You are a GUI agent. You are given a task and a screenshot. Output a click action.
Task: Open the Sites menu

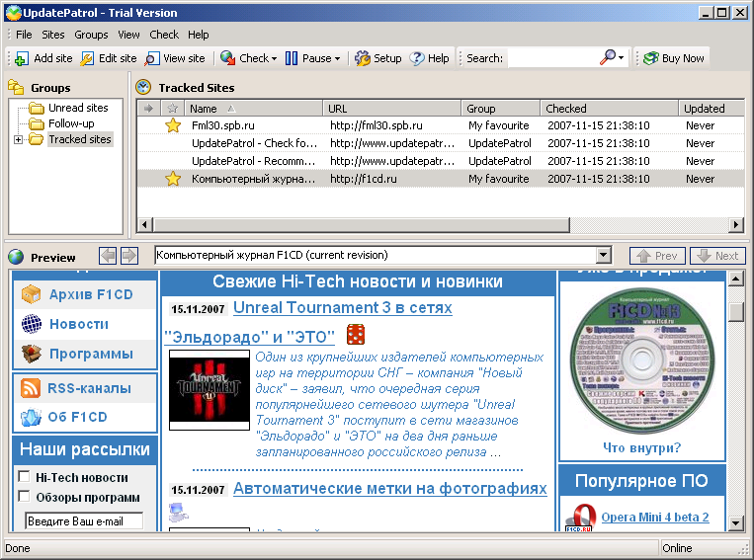[x=53, y=35]
